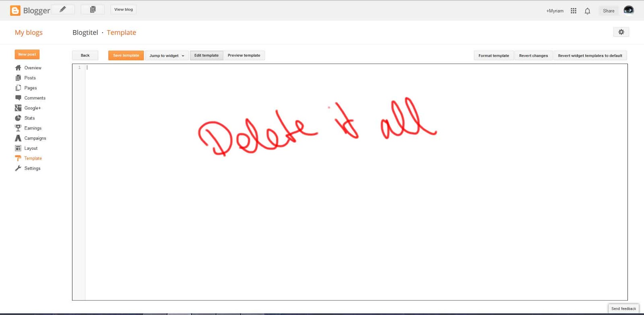This screenshot has height=315, width=644.
Task: Open Settings in the sidebar
Action: (x=32, y=168)
